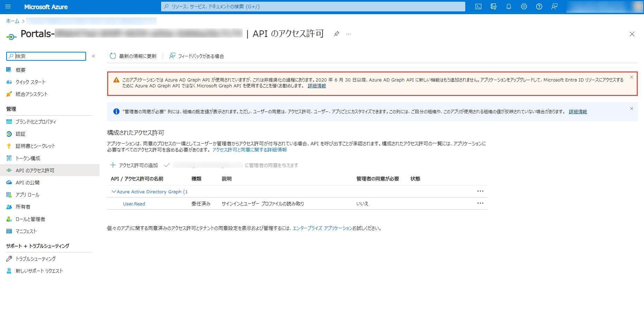
Task: Pin this blade with the pin icon
Action: (336, 34)
